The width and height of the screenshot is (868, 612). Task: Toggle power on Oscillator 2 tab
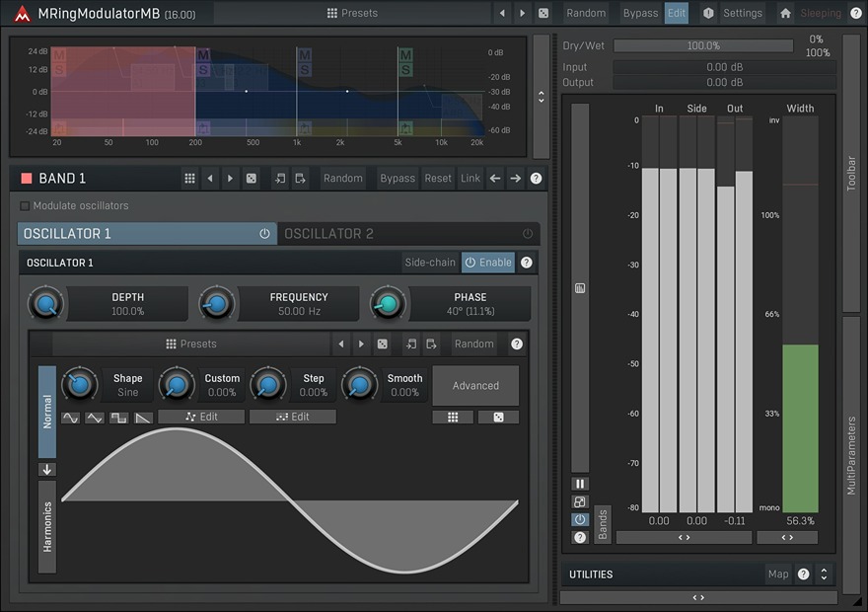click(x=528, y=234)
